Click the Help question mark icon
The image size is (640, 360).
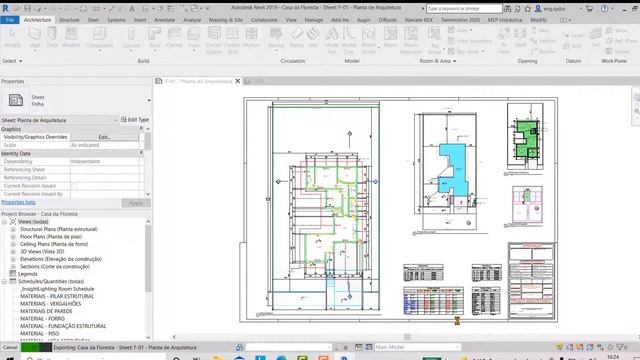(604, 8)
